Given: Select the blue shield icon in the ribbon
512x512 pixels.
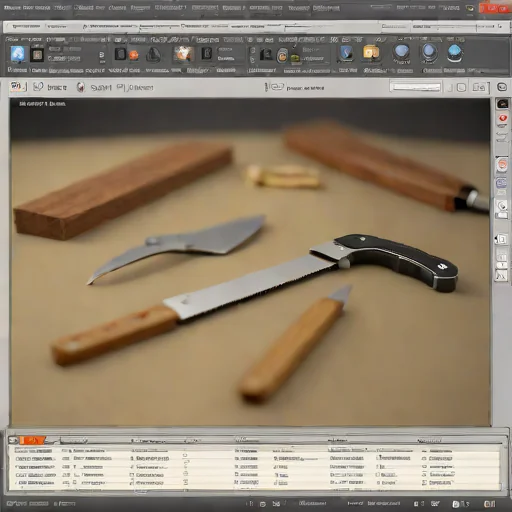Looking at the screenshot, I should pyautogui.click(x=347, y=53).
